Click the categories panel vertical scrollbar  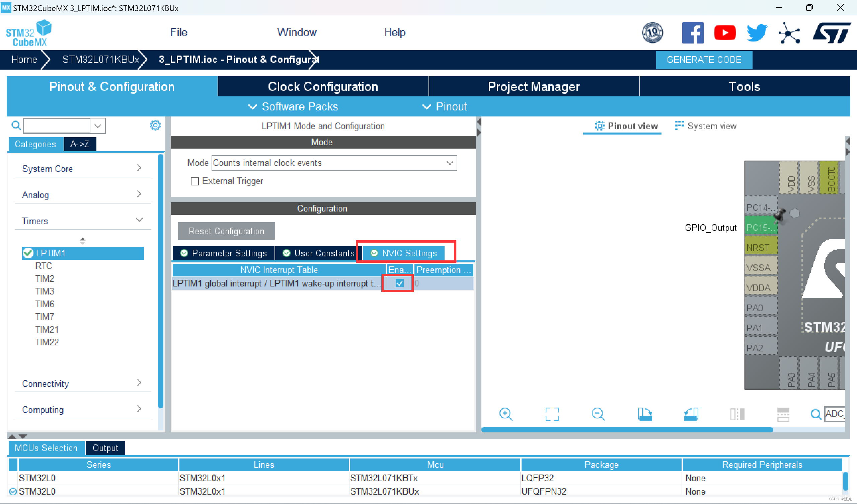pos(160,281)
